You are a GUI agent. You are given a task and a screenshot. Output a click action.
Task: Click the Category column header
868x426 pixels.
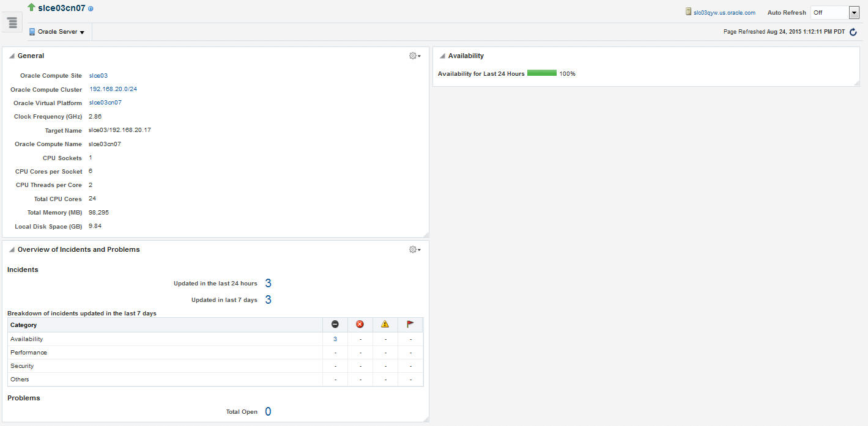click(x=165, y=325)
